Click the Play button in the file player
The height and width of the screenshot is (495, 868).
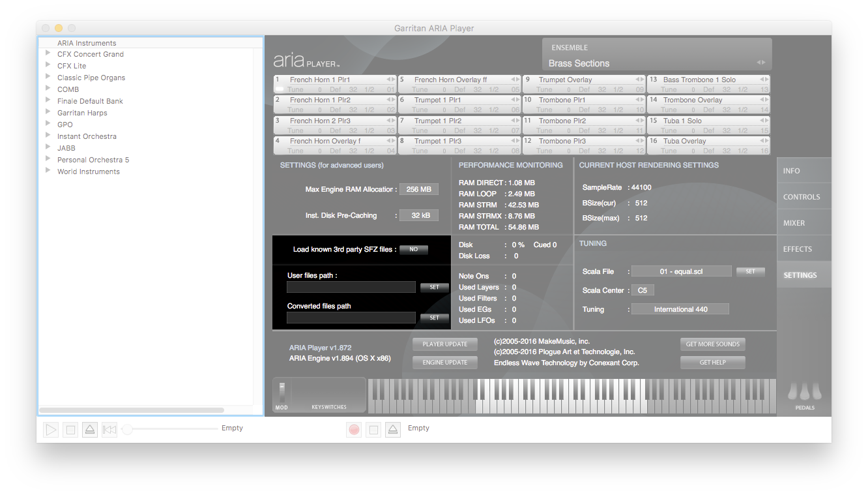[51, 429]
